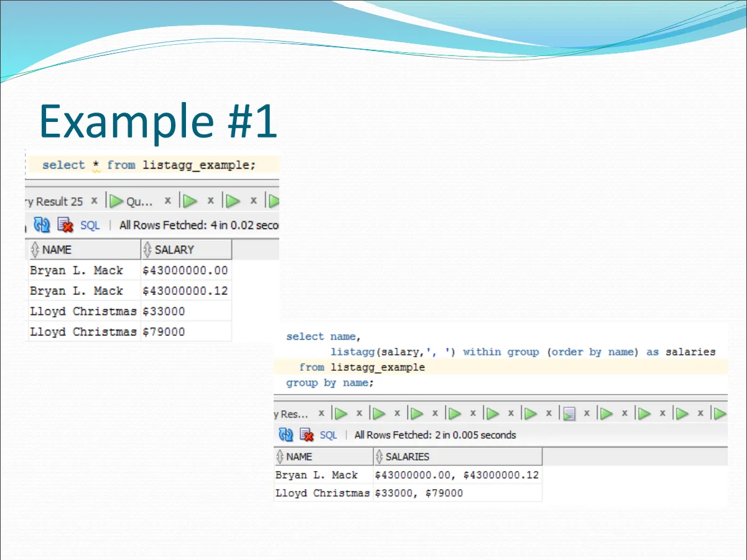Select the '$79000' salary cell
Viewport: 747px width, 560px height.
tap(186, 332)
